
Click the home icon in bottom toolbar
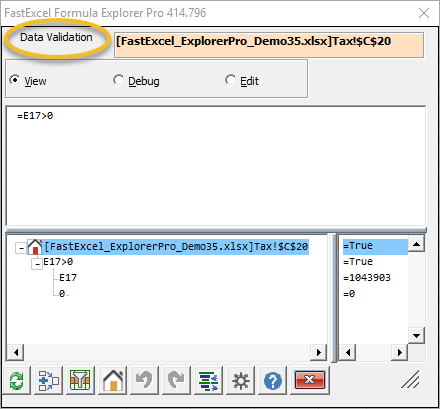113,380
